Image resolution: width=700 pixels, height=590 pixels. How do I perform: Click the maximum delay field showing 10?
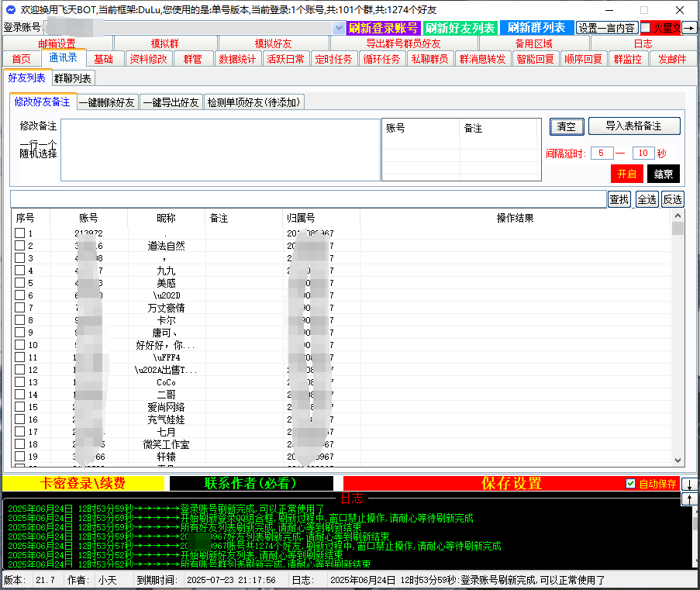pyautogui.click(x=643, y=154)
